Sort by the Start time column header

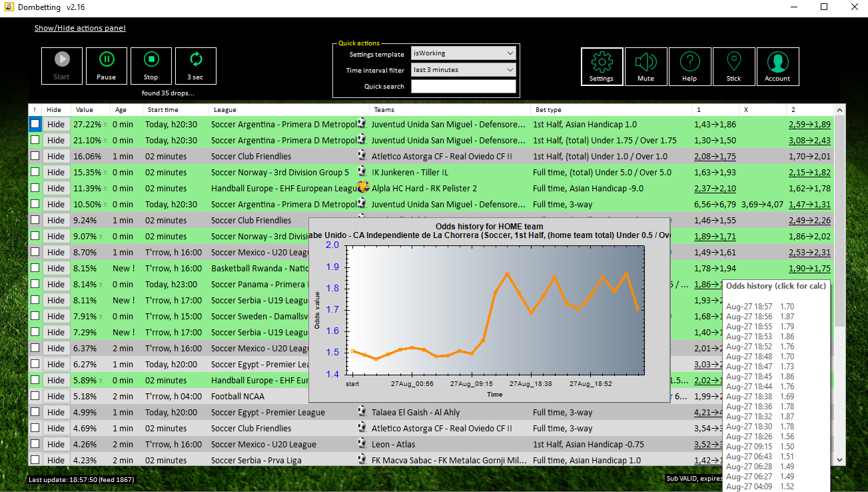coord(177,109)
